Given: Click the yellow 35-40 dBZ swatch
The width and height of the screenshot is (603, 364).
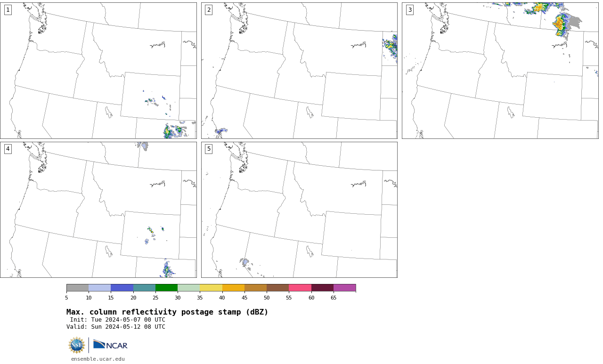Looking at the screenshot, I should pyautogui.click(x=211, y=288).
